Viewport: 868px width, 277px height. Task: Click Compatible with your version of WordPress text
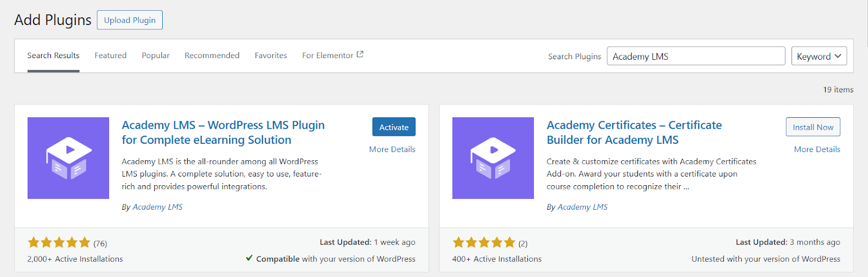pos(336,259)
